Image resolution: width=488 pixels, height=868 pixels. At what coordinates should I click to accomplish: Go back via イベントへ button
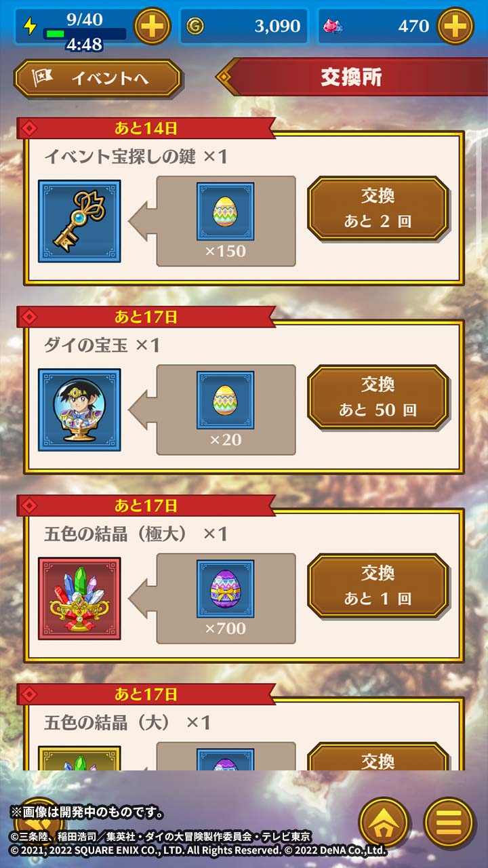[x=98, y=79]
